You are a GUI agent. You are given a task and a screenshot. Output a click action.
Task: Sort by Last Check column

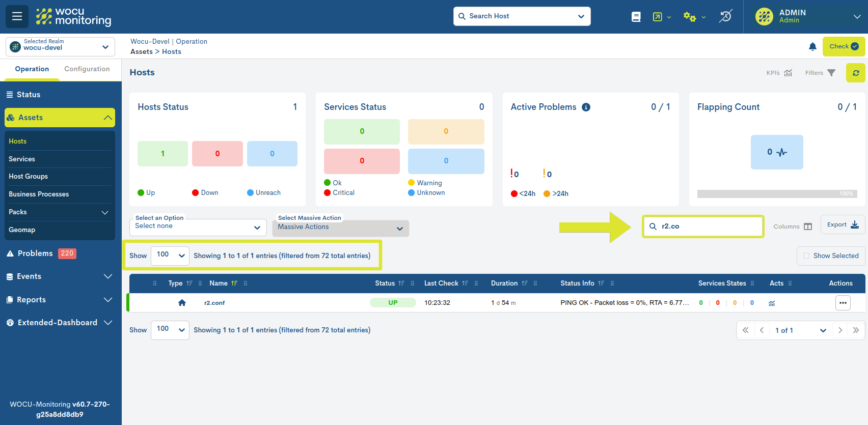[465, 284]
